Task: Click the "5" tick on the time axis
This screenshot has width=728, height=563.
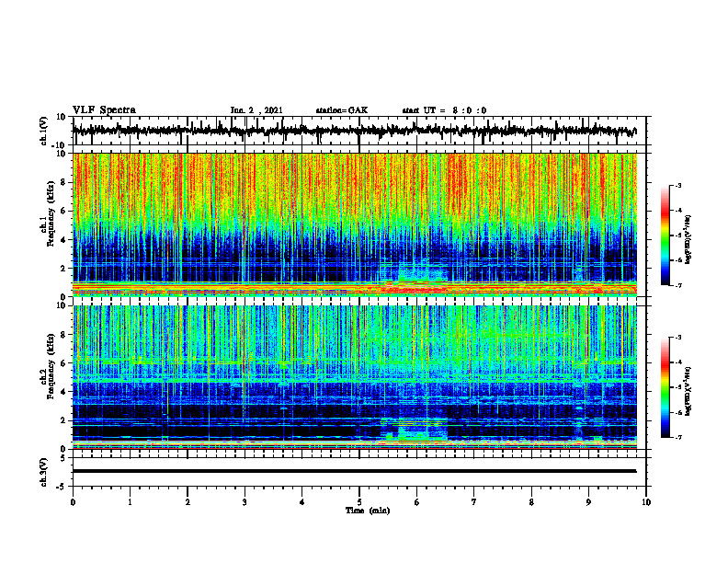Action: [x=359, y=502]
